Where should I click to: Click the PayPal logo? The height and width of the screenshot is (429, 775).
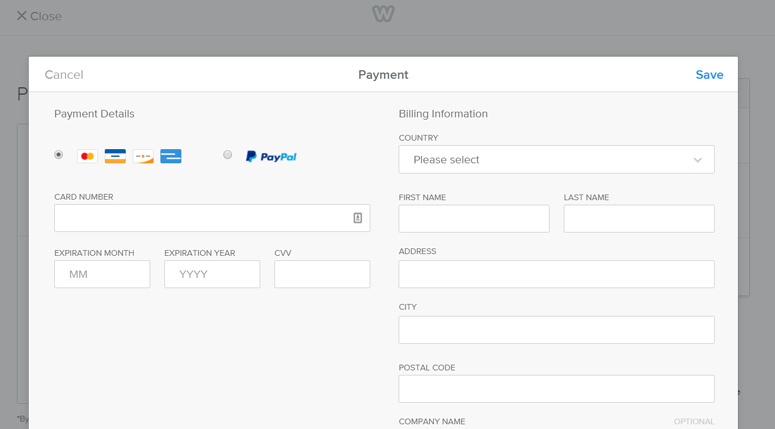271,157
